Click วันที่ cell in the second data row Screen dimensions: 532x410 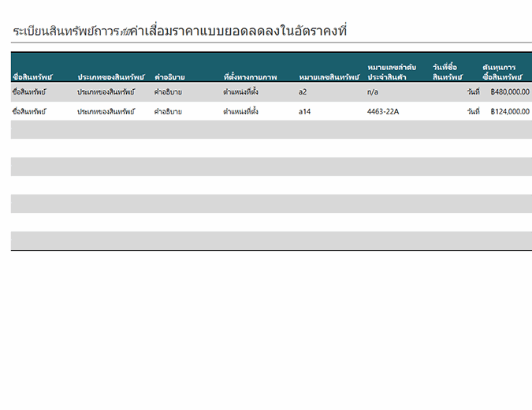point(473,112)
